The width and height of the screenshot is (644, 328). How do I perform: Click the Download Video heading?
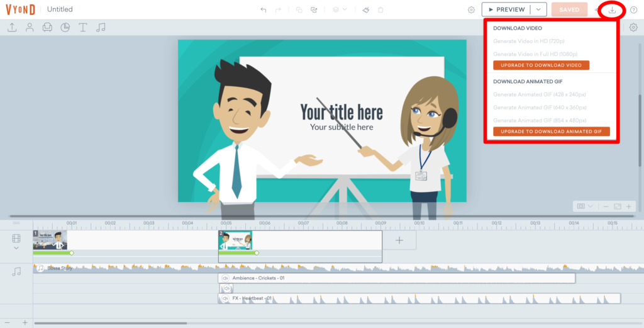click(x=518, y=28)
